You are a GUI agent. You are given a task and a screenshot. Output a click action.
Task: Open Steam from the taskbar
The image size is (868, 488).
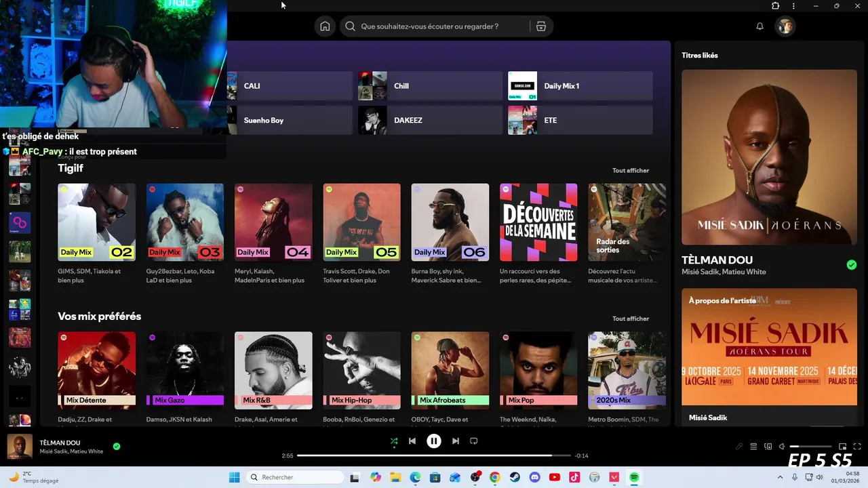tap(515, 477)
